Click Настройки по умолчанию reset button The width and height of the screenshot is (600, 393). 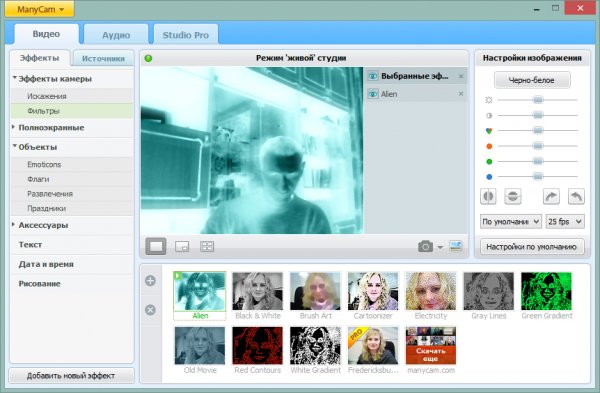click(532, 247)
